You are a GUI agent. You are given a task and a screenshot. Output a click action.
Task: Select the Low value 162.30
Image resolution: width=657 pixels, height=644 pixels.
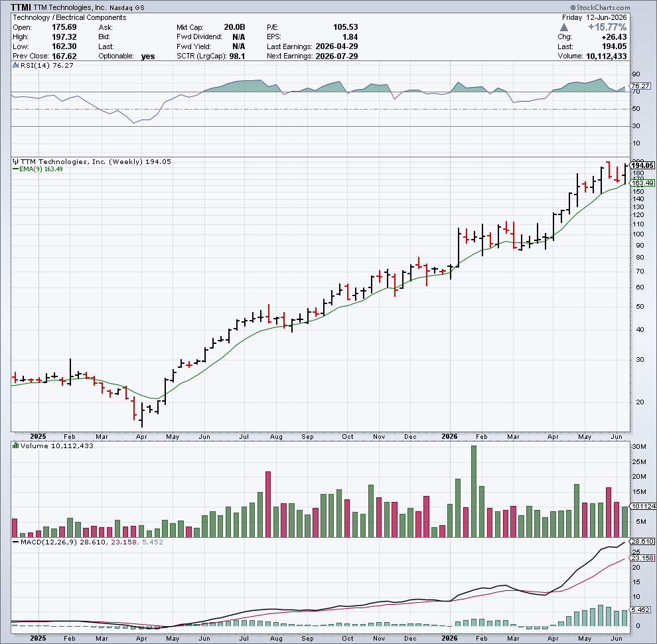pyautogui.click(x=64, y=46)
